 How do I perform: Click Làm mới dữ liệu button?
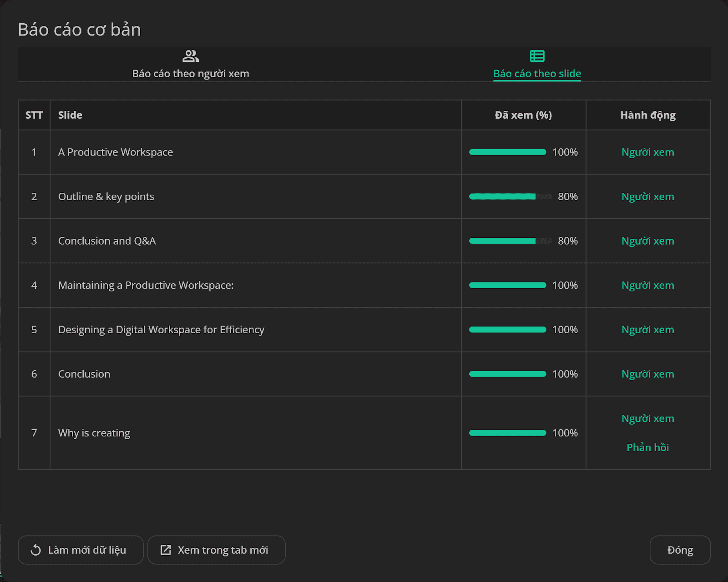pos(81,550)
